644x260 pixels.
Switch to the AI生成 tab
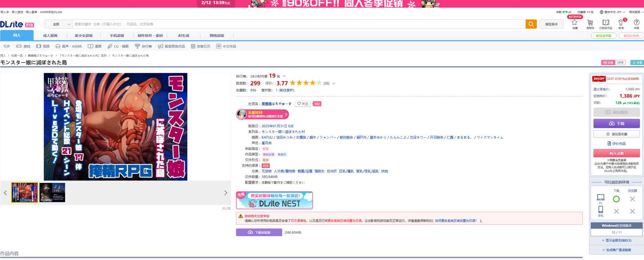183,36
